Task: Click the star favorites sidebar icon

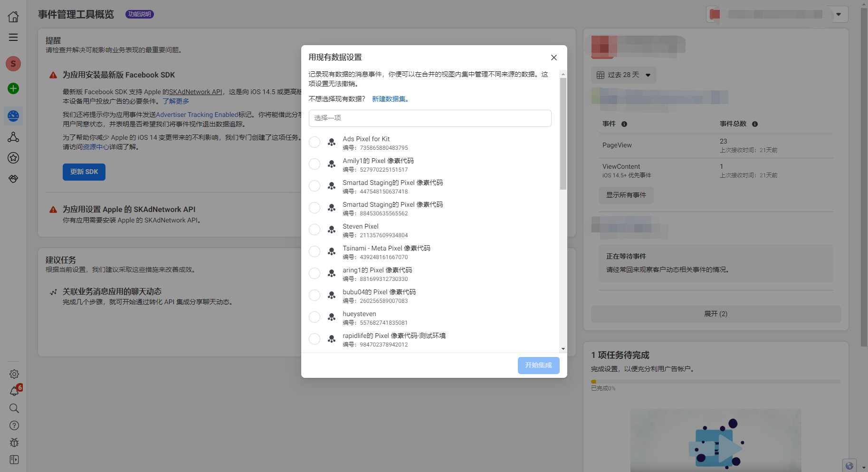Action: 13,158
